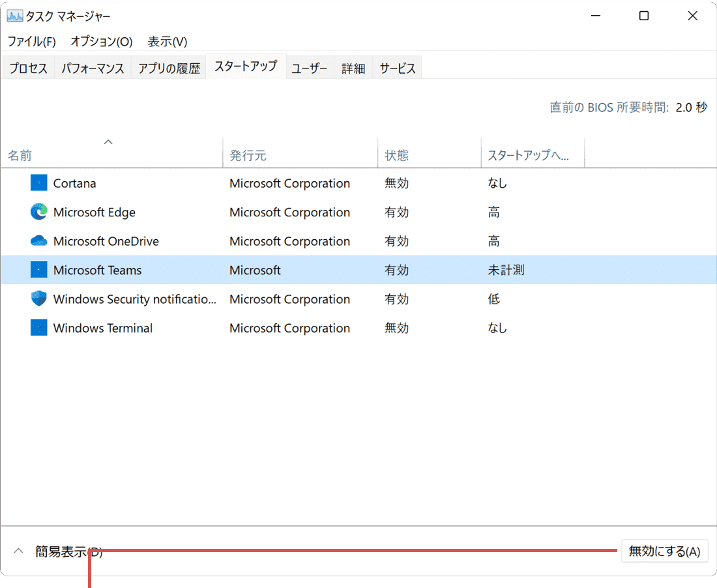Select the Windows Terminal entry

103,328
